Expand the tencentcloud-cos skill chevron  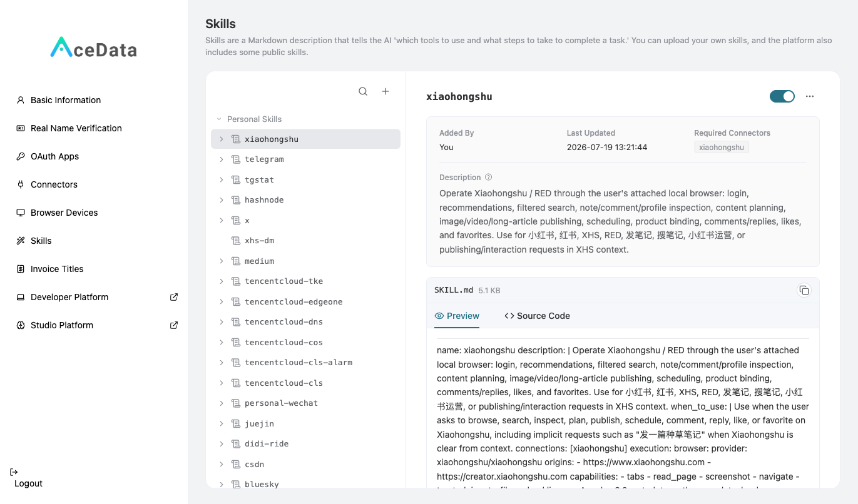[222, 343]
